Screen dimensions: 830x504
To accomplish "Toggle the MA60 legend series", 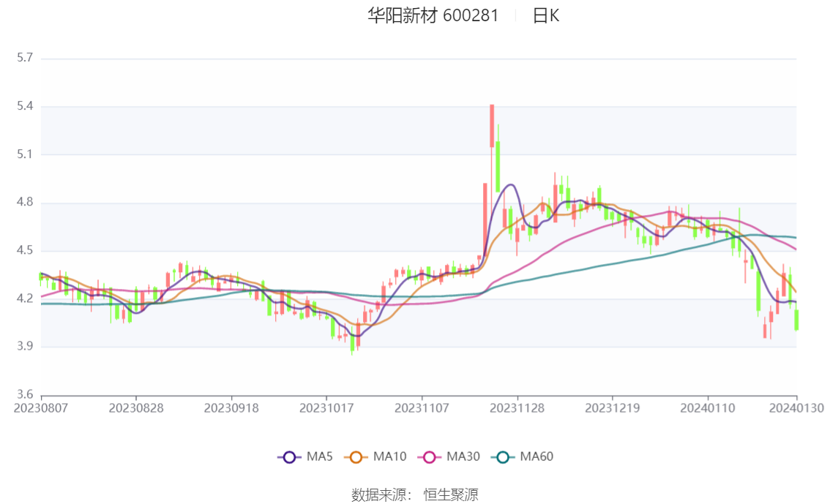I will (522, 456).
